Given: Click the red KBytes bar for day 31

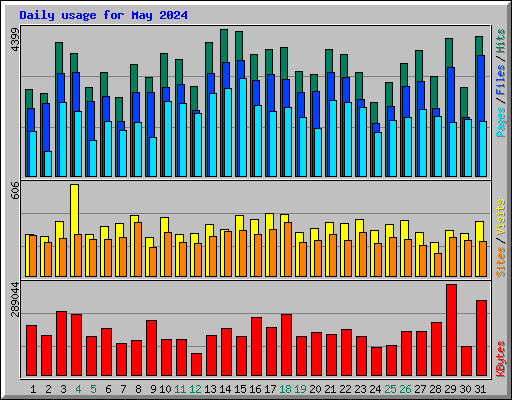Looking at the screenshot, I should pos(481,338).
